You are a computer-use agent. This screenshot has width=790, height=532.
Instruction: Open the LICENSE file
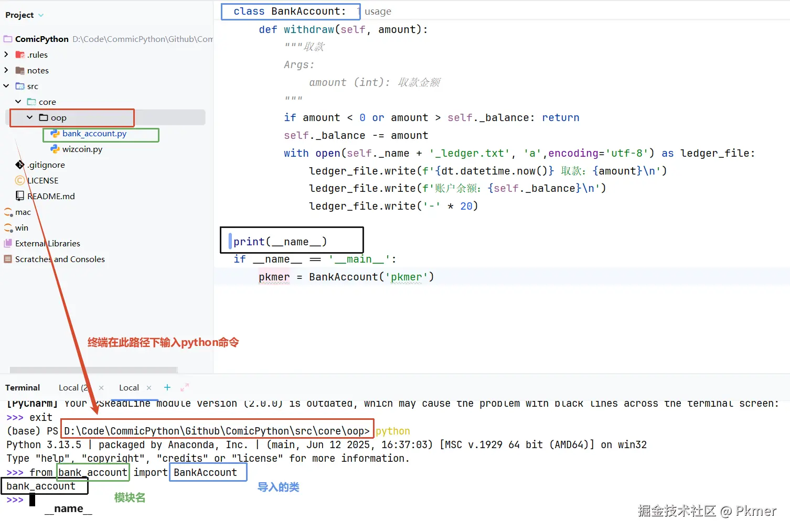43,181
